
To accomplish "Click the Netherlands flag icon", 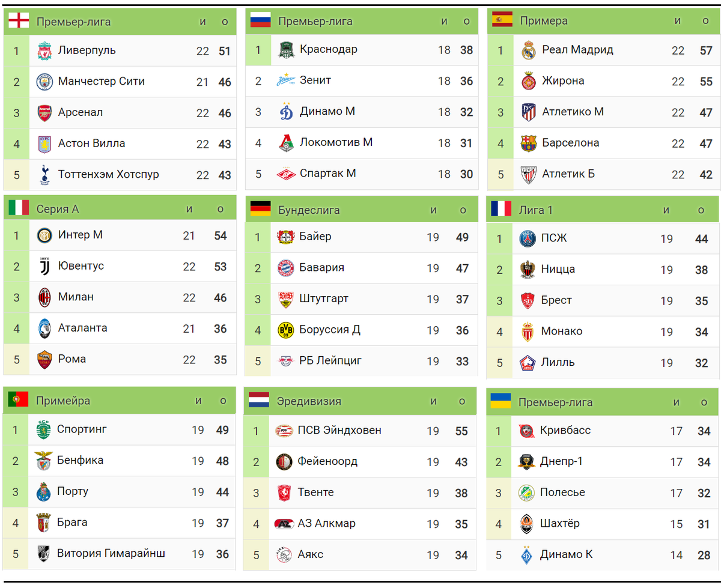I will 259,400.
